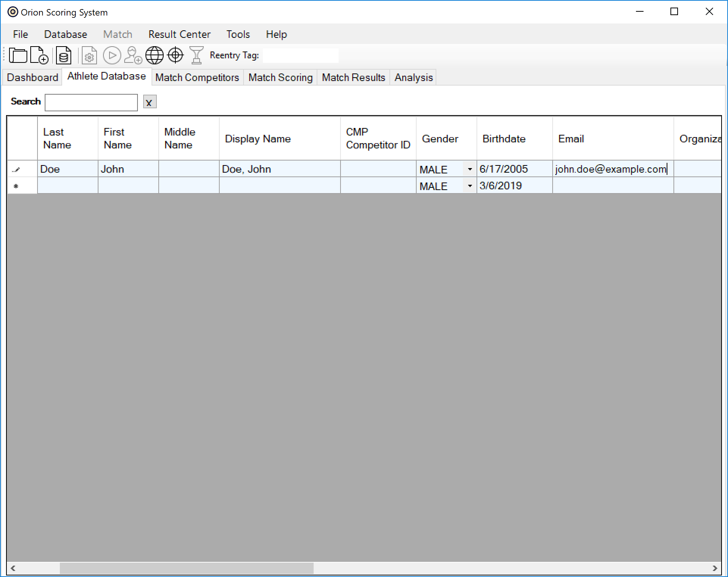Switch to the Match Scoring tab
This screenshot has width=728, height=577.
point(280,77)
